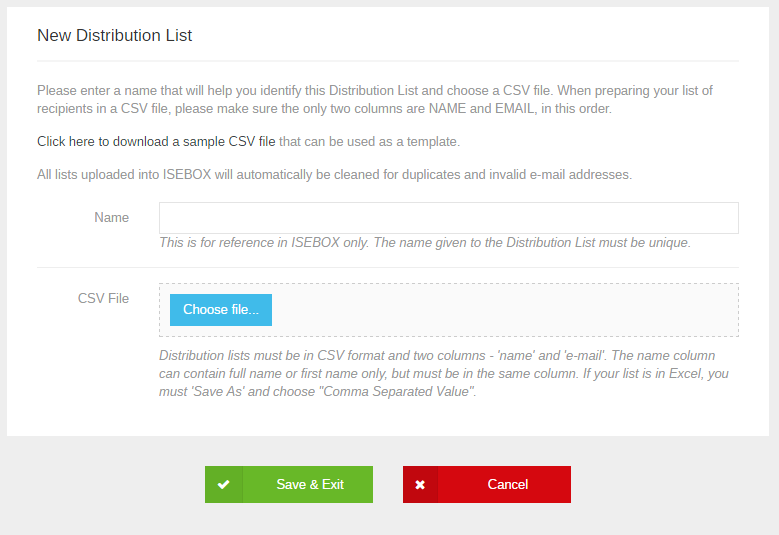Click the italic hint about unique list name
779x535 pixels.
(x=425, y=242)
